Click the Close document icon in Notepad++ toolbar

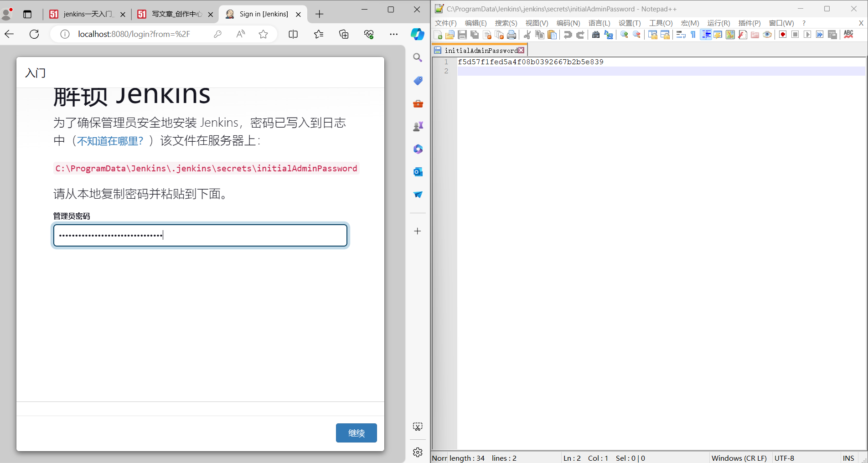coord(487,35)
